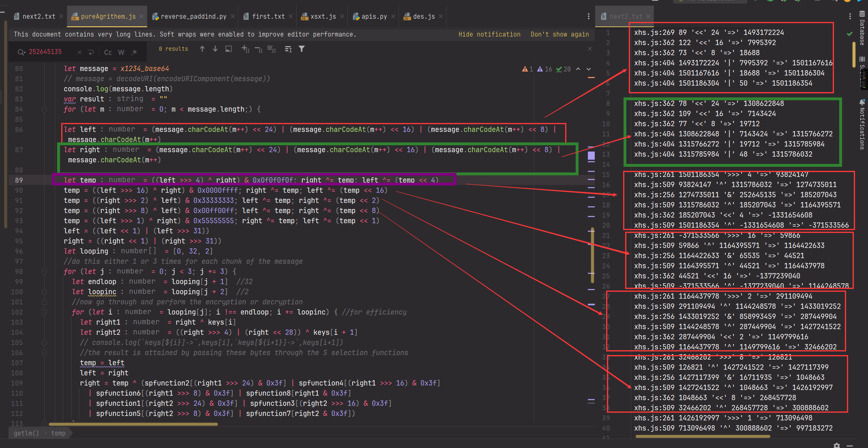Open left editor tabs overflow menu
868x448 pixels.
click(588, 16)
